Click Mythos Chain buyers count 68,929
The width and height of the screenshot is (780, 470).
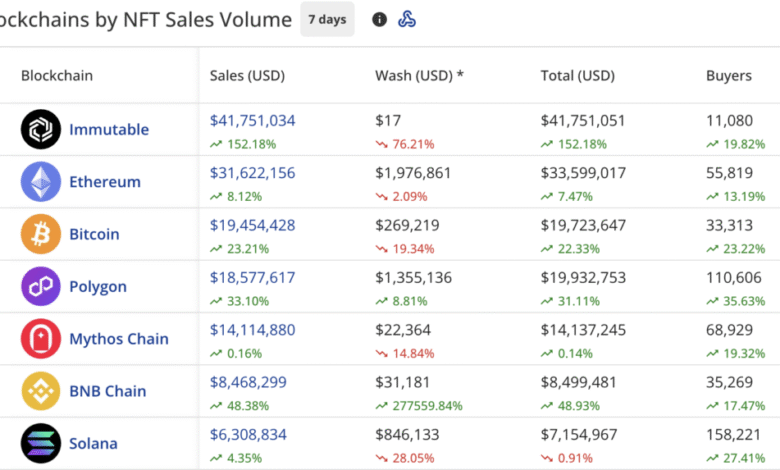[x=729, y=330]
